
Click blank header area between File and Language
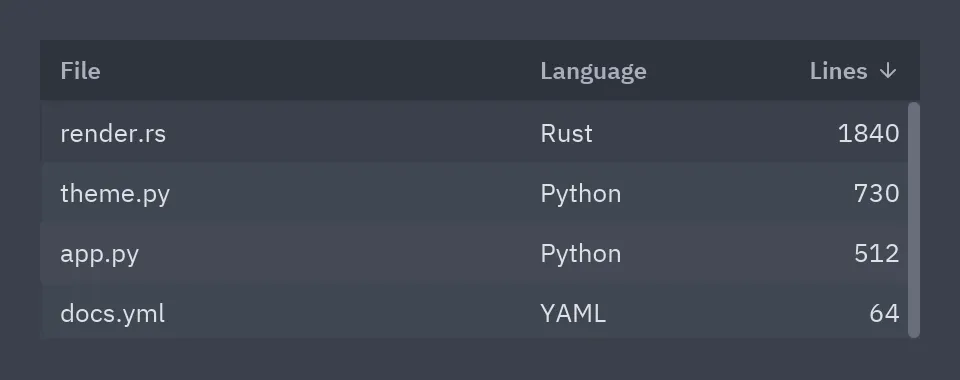318,71
